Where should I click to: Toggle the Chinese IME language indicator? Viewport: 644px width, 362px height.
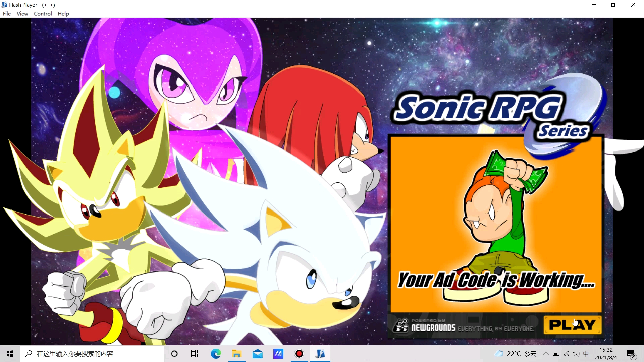586,354
